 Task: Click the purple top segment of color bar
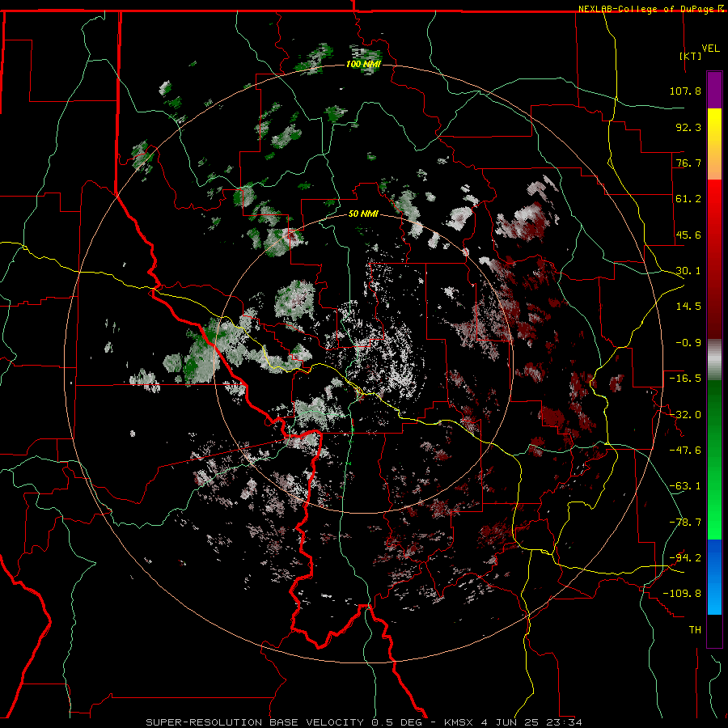(714, 90)
